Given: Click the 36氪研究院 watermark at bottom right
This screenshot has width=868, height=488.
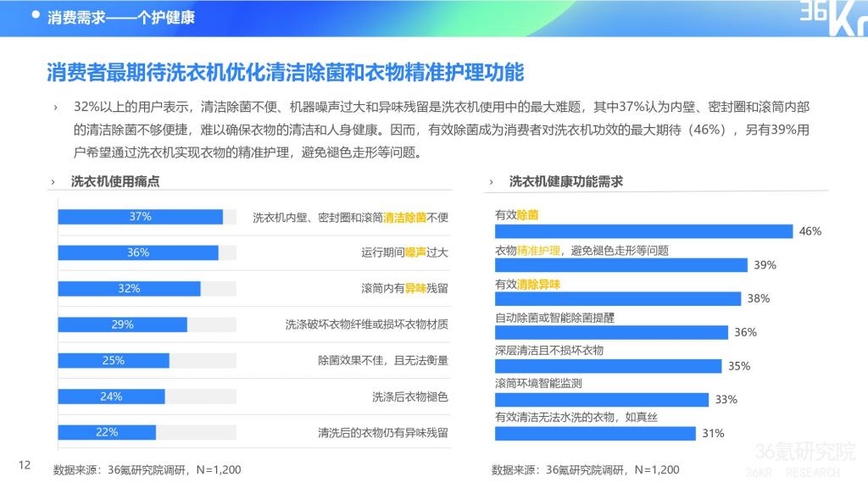Looking at the screenshot, I should pyautogui.click(x=804, y=452).
